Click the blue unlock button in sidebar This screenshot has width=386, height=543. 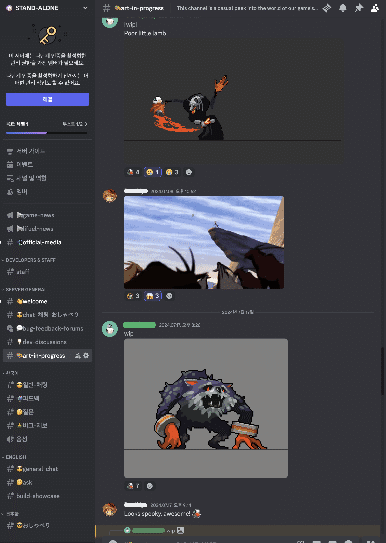(47, 99)
